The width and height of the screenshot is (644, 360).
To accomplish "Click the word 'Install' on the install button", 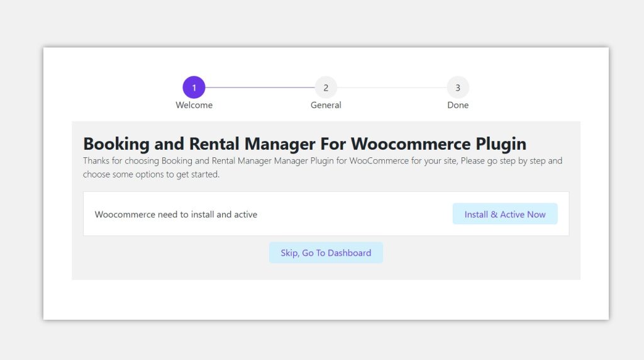I will coord(476,215).
